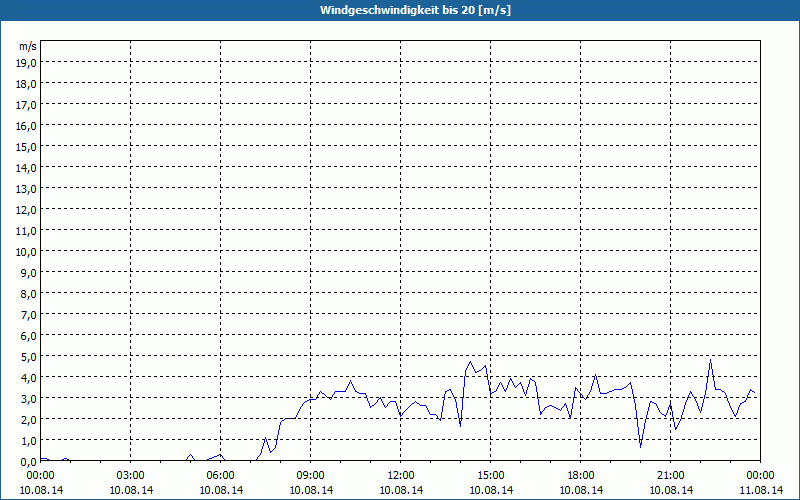
Task: Click the 19,0 y-axis label
Action: tap(26, 62)
